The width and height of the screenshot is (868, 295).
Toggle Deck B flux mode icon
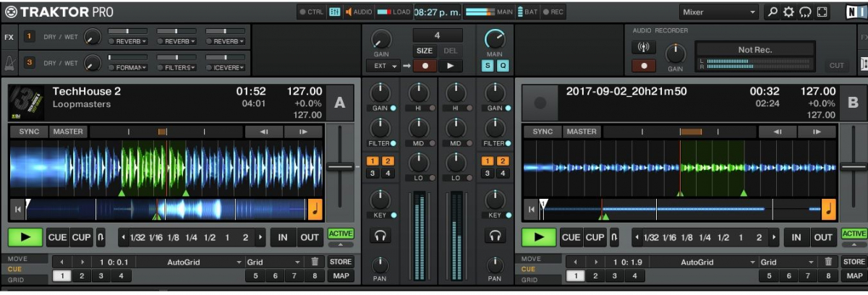pos(613,237)
